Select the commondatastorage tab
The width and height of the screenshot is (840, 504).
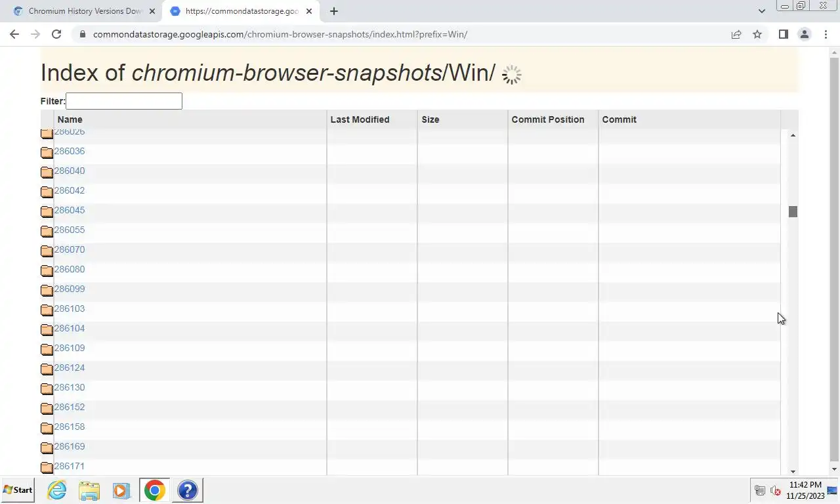tap(241, 11)
